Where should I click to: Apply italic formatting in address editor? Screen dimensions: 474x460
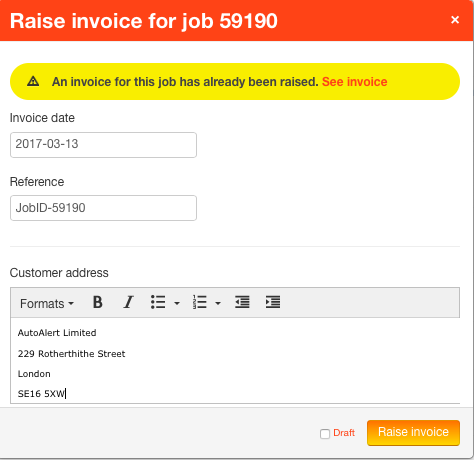[x=128, y=303]
